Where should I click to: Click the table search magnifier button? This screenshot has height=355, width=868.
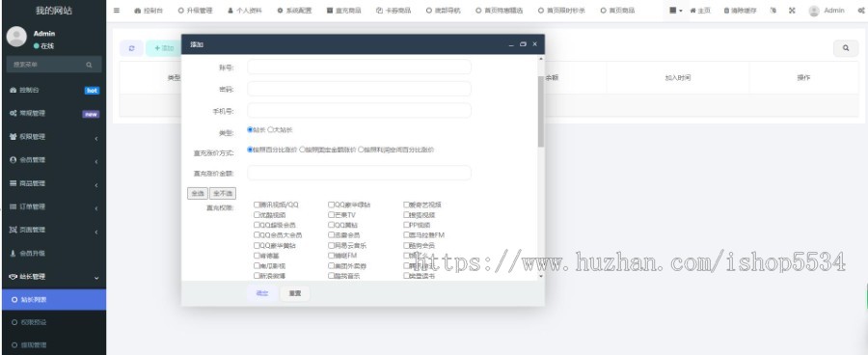[846, 48]
